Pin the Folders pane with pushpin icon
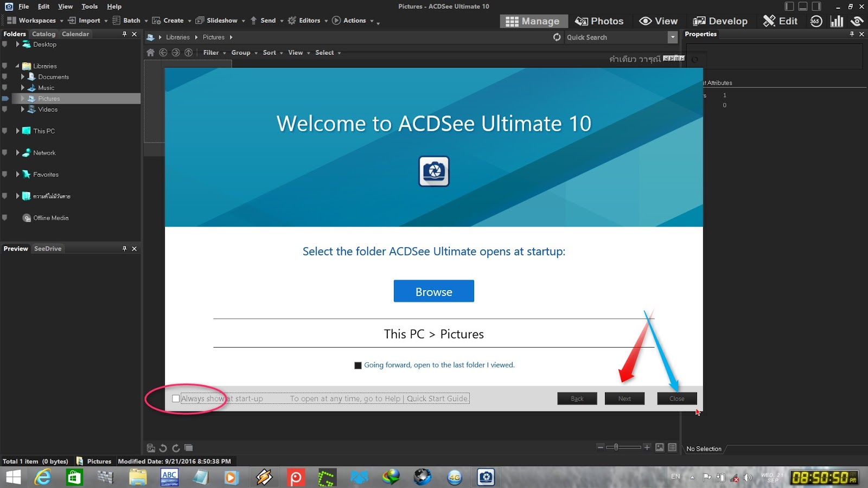The width and height of the screenshot is (868, 488). (124, 34)
